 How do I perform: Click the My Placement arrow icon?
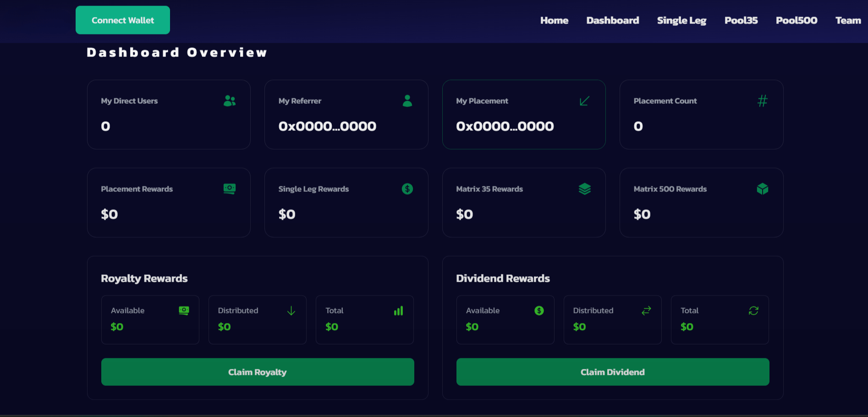pyautogui.click(x=584, y=101)
